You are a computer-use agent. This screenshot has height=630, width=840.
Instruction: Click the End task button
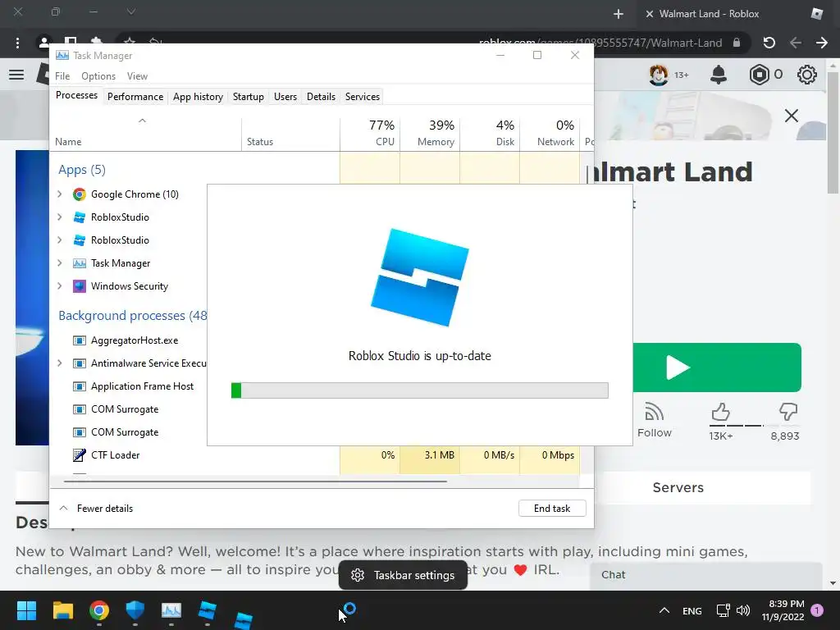[552, 509]
